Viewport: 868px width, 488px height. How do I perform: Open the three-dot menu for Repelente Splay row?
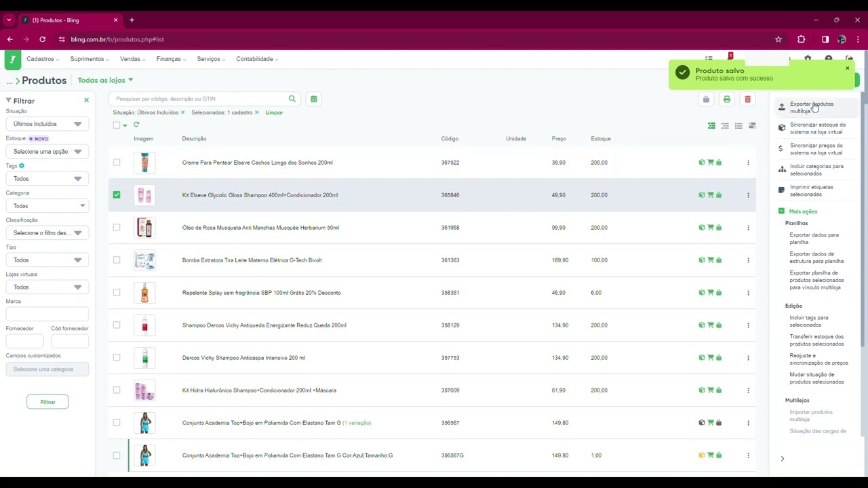point(748,293)
